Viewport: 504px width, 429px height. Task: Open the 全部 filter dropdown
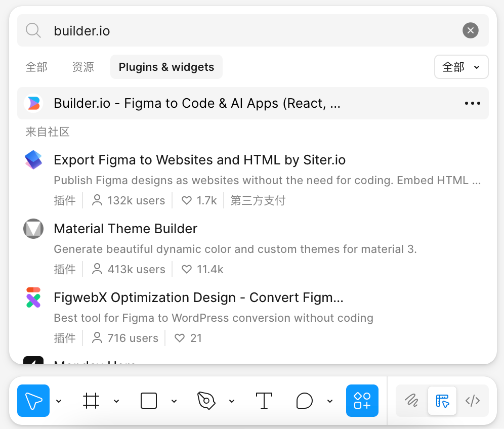click(461, 67)
